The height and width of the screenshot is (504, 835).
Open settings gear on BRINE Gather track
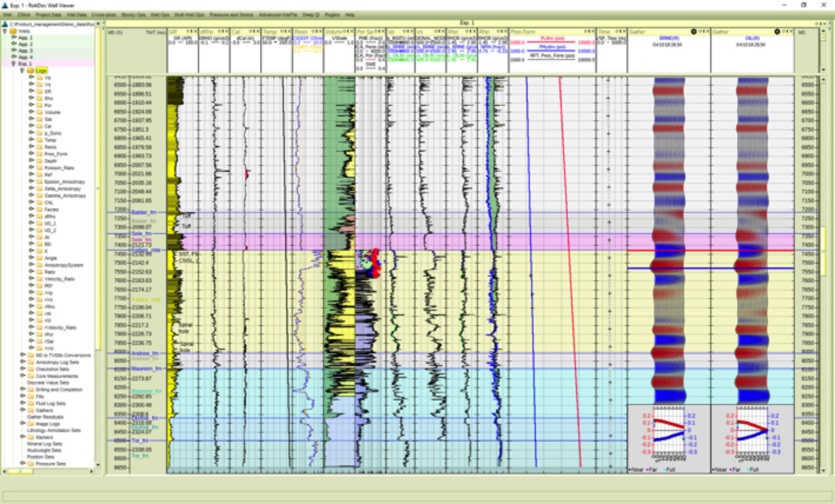(694, 32)
